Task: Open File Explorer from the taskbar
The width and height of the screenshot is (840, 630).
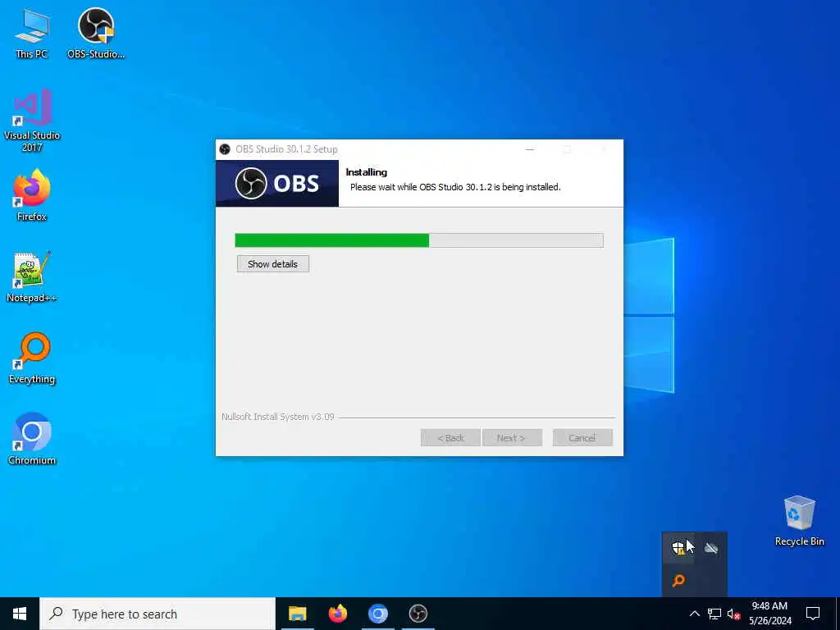Action: (297, 614)
